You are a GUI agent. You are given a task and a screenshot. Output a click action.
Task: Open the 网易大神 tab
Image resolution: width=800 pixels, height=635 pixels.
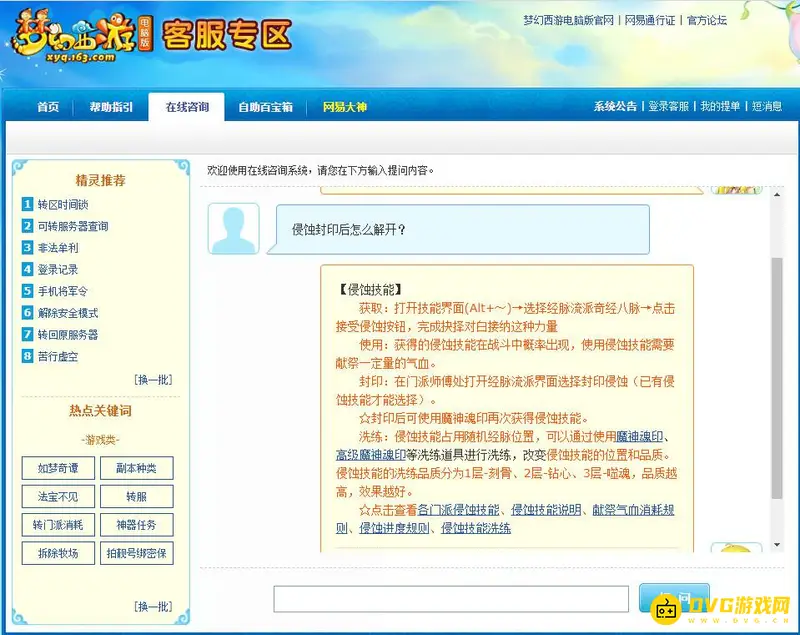coord(344,107)
